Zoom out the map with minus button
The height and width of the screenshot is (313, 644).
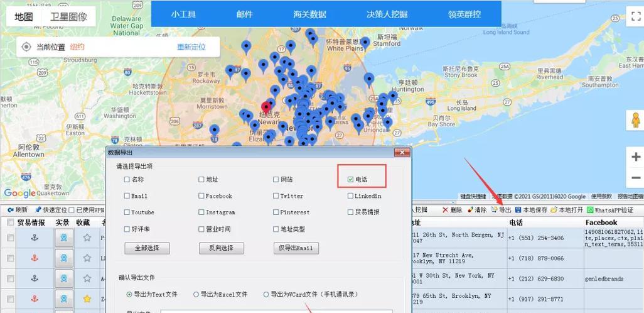pyautogui.click(x=636, y=178)
